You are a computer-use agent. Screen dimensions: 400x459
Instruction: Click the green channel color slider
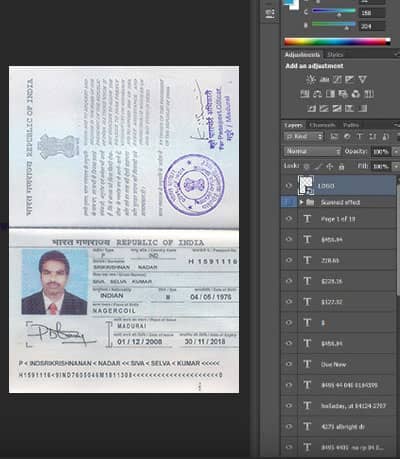pos(334,11)
